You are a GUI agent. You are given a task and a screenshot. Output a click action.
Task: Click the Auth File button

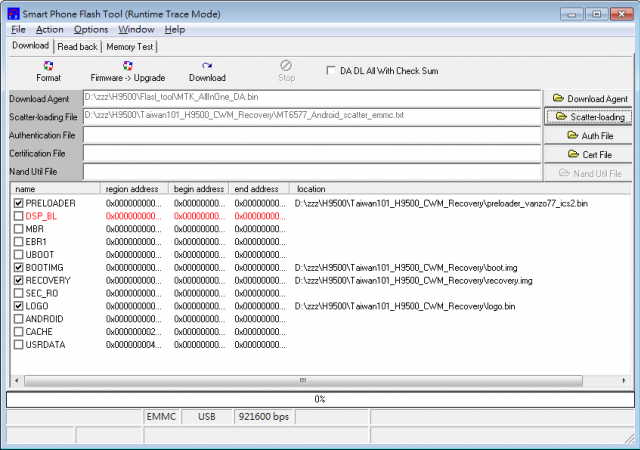(x=589, y=136)
